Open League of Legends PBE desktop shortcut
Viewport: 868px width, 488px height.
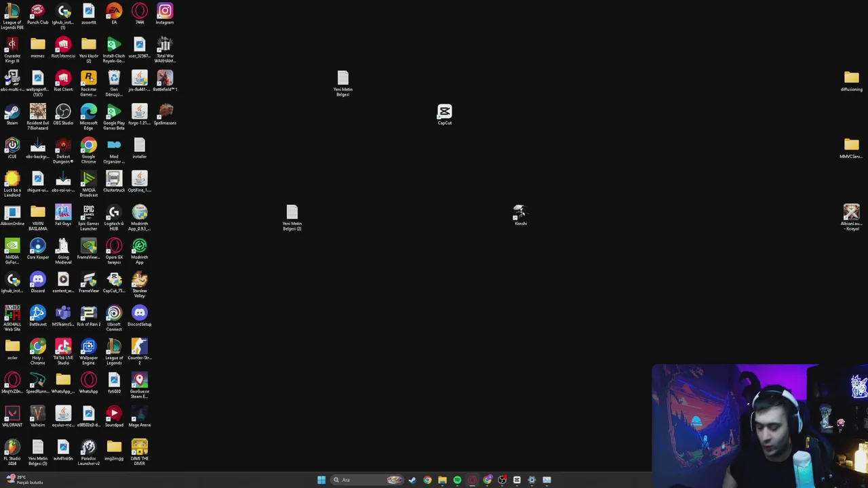click(12, 16)
